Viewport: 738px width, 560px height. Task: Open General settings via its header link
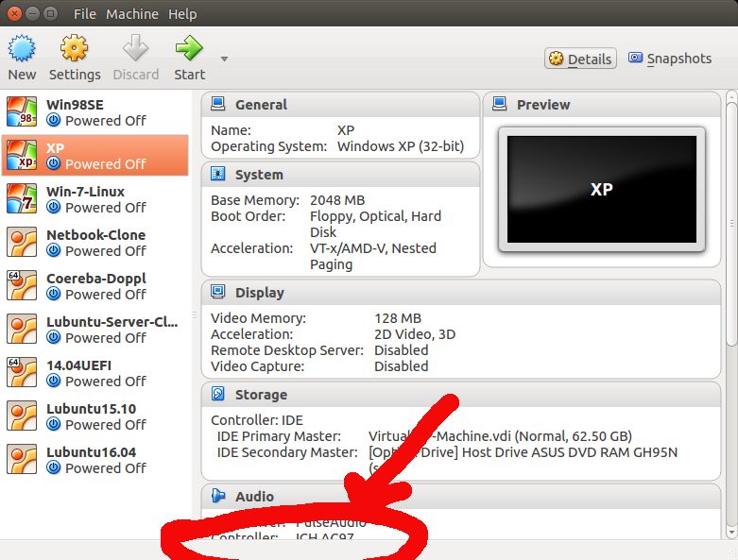[x=261, y=105]
